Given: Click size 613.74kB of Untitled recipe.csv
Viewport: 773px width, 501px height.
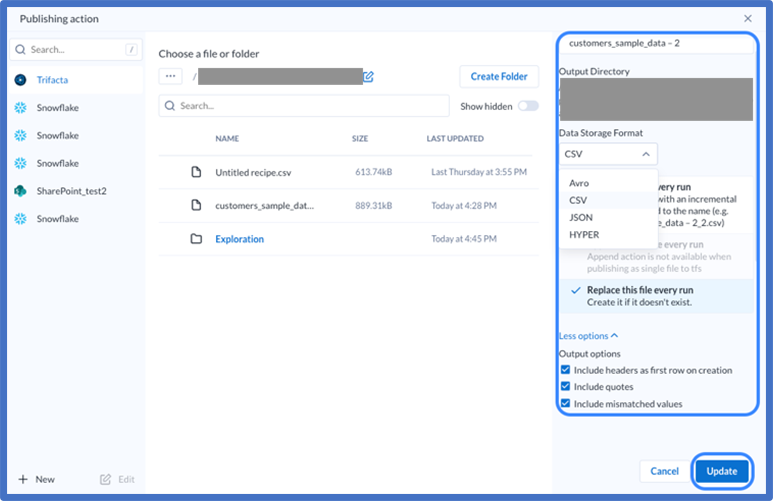Looking at the screenshot, I should click(374, 172).
